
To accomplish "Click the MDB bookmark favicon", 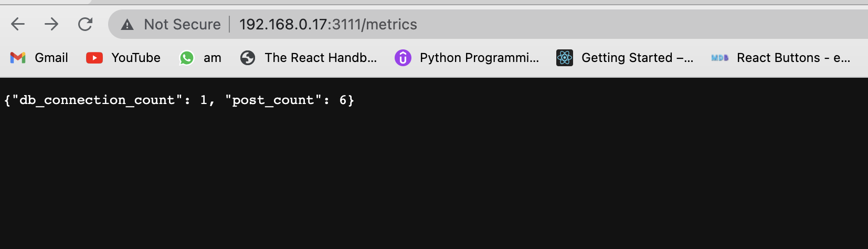I will click(x=719, y=58).
